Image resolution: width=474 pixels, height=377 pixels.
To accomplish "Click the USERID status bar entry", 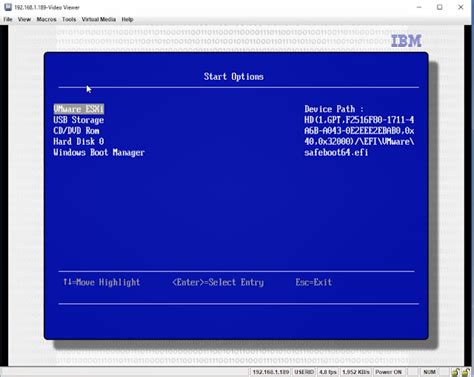I will click(304, 372).
